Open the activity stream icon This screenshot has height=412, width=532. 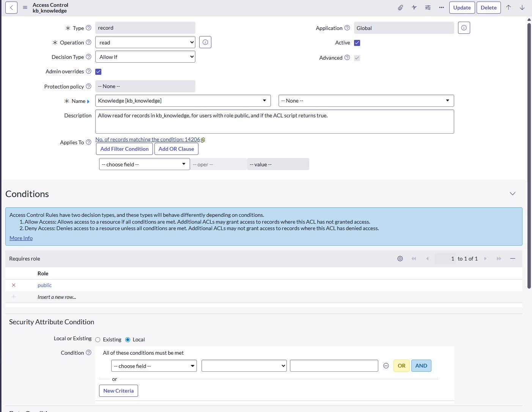point(414,8)
